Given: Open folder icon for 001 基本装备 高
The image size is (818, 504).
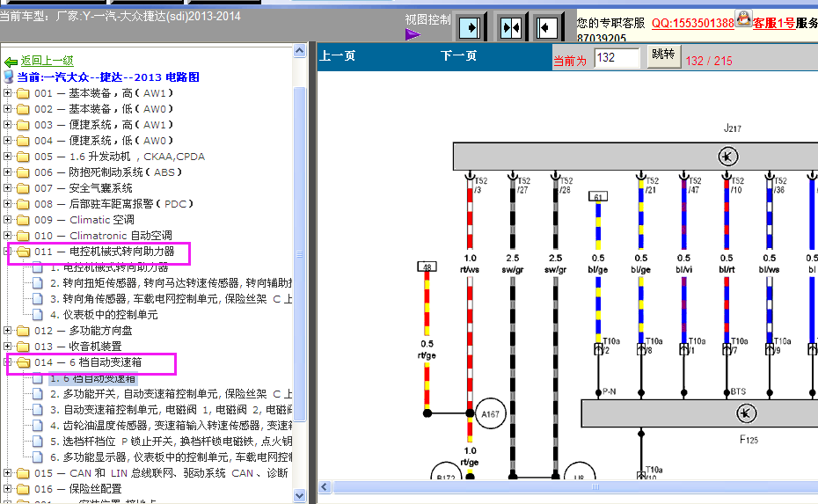Looking at the screenshot, I should [x=23, y=94].
